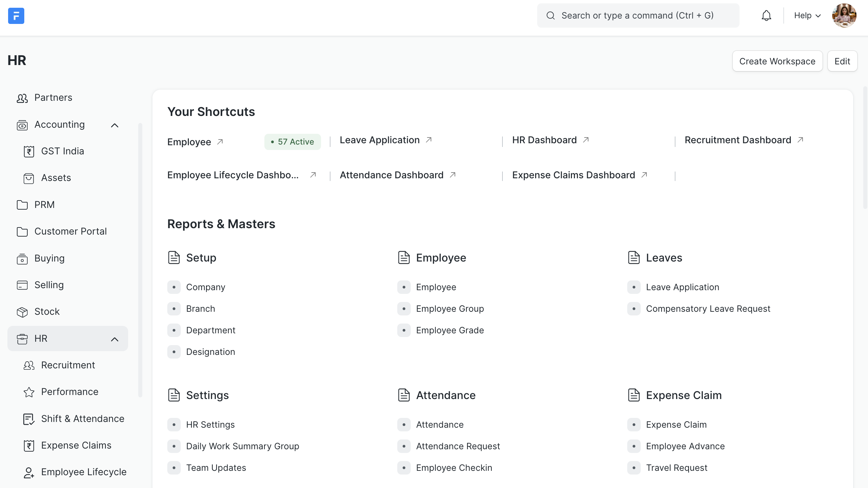868x488 pixels.
Task: Click the Edit button
Action: coord(842,61)
